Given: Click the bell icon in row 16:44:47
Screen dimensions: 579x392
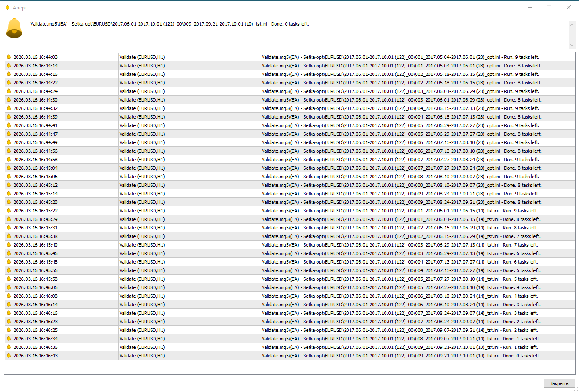Looking at the screenshot, I should [9, 134].
